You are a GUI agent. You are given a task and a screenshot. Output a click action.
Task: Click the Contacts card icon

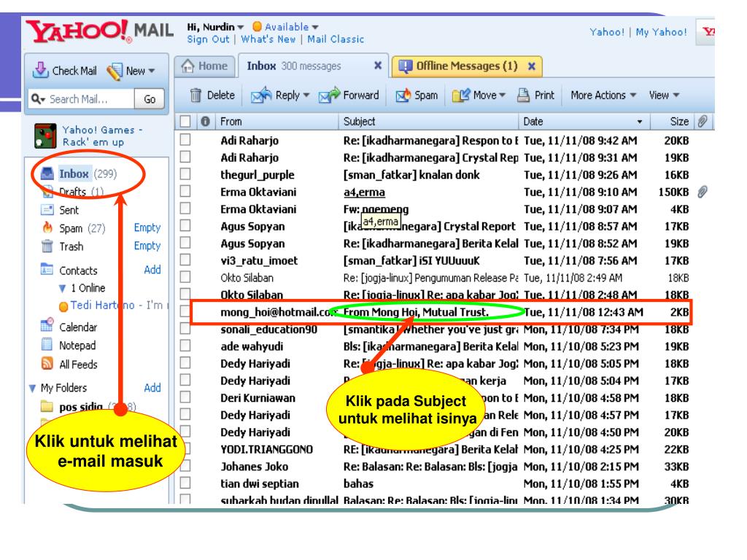tap(47, 270)
